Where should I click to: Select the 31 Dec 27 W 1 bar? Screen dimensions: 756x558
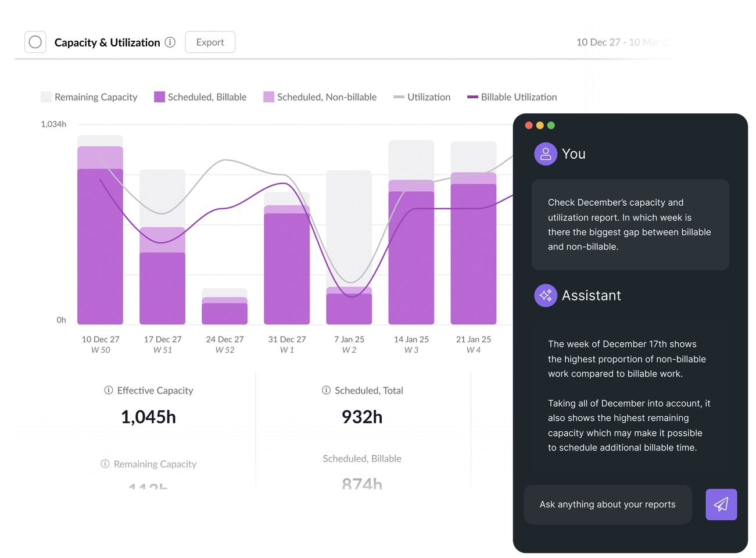286,258
